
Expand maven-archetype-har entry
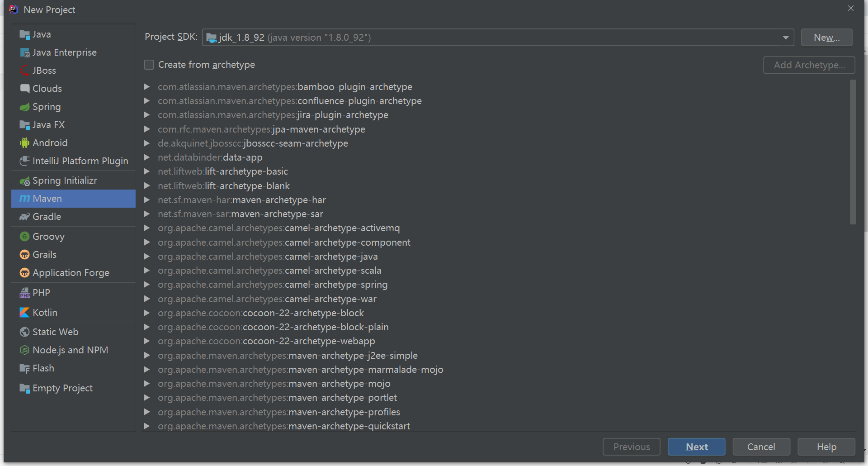pyautogui.click(x=147, y=200)
